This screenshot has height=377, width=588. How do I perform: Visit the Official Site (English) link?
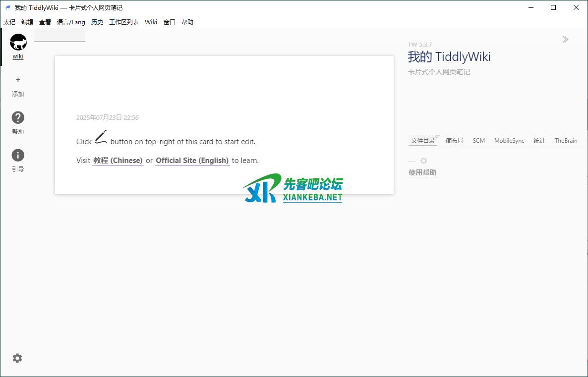(192, 161)
